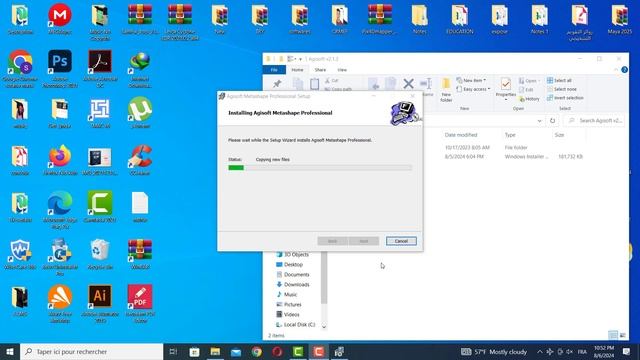Click the Windows Start button
The image size is (640, 360).
click(x=10, y=351)
